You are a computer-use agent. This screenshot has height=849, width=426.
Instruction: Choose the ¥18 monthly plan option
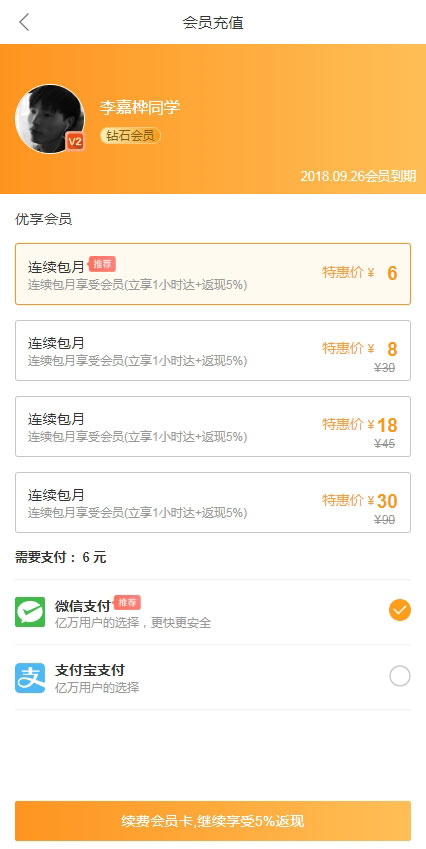coord(213,426)
